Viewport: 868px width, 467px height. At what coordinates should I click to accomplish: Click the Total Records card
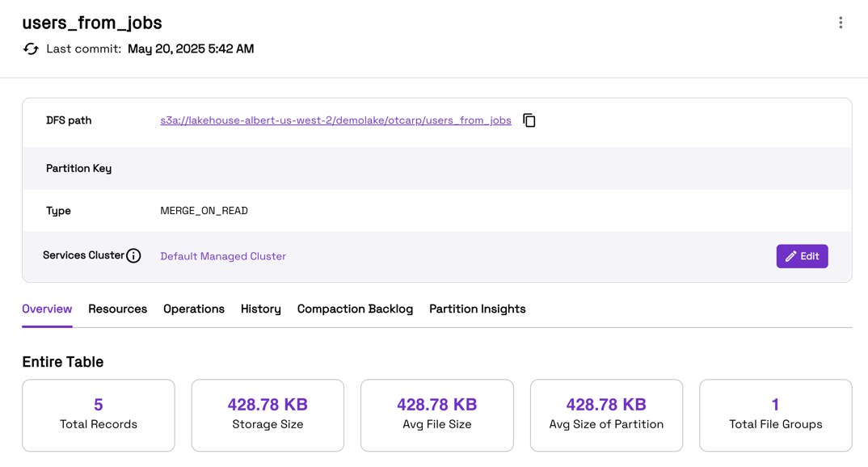(99, 415)
